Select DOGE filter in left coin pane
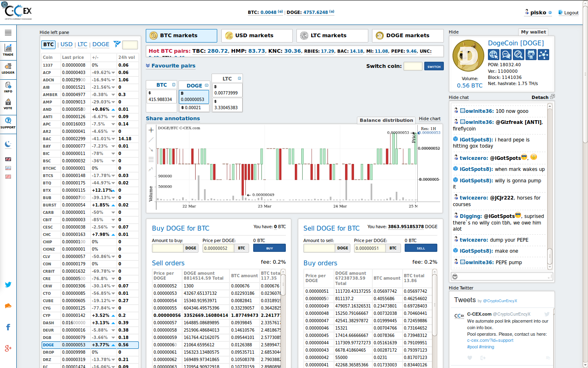The width and height of the screenshot is (588, 368). 101,45
